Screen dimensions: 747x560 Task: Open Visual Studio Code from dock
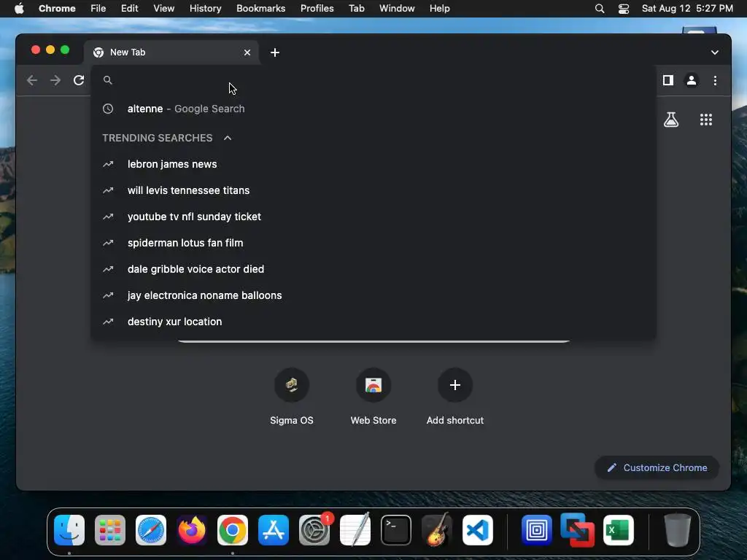click(478, 529)
